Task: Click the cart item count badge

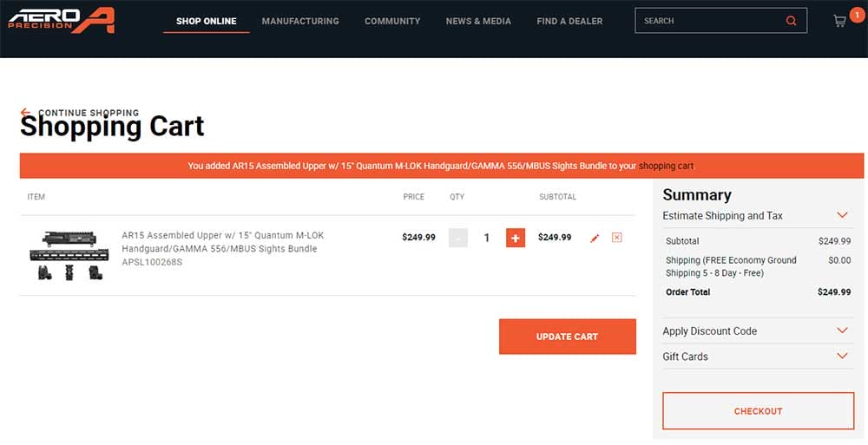Action: tap(857, 15)
